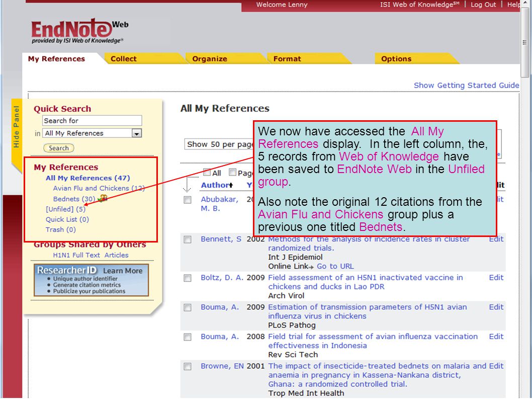This screenshot has width=532, height=399.
Task: Check the Abubakar, M. B. reference checkbox
Action: click(187, 200)
